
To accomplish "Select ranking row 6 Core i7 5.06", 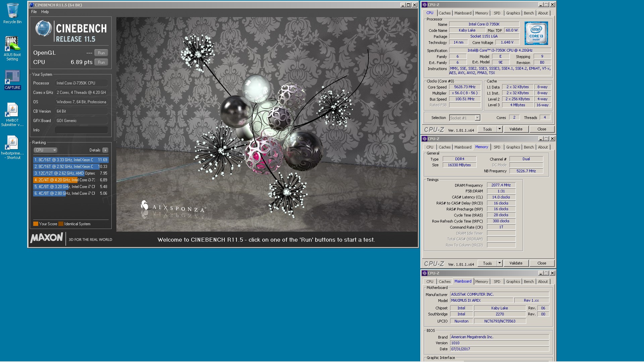I will 71,193.
